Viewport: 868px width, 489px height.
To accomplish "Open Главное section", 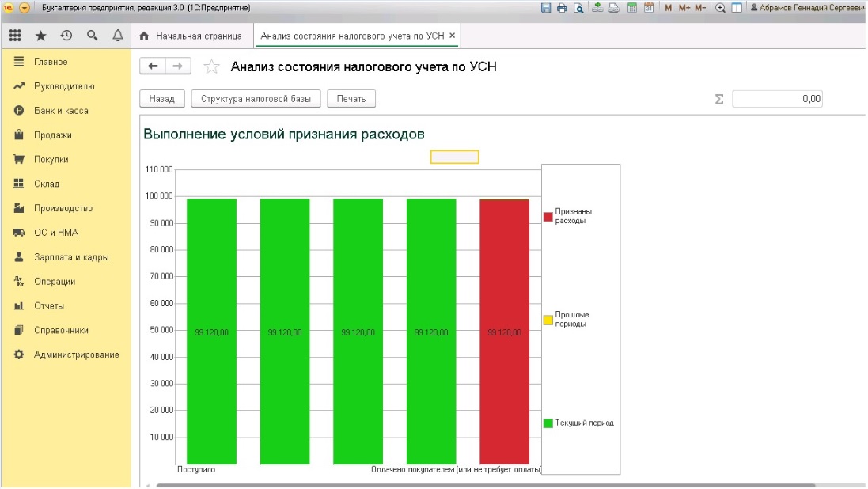I will tap(66, 62).
